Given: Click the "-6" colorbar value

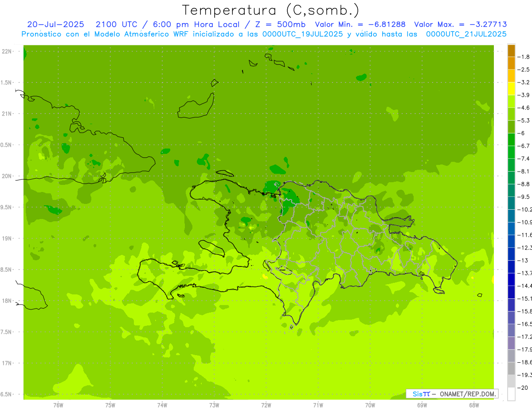Looking at the screenshot, I should coord(522,133).
